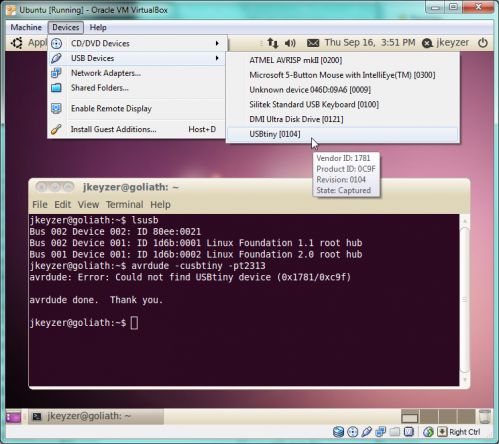
Task: Click mouse integration status icon
Action: coord(428,432)
